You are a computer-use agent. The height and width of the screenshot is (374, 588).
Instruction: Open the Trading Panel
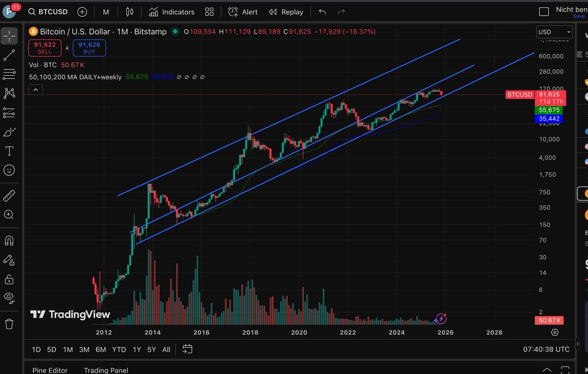(106, 370)
